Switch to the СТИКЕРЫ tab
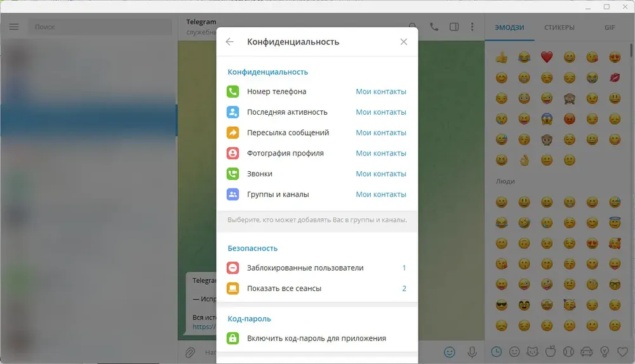 pyautogui.click(x=559, y=27)
